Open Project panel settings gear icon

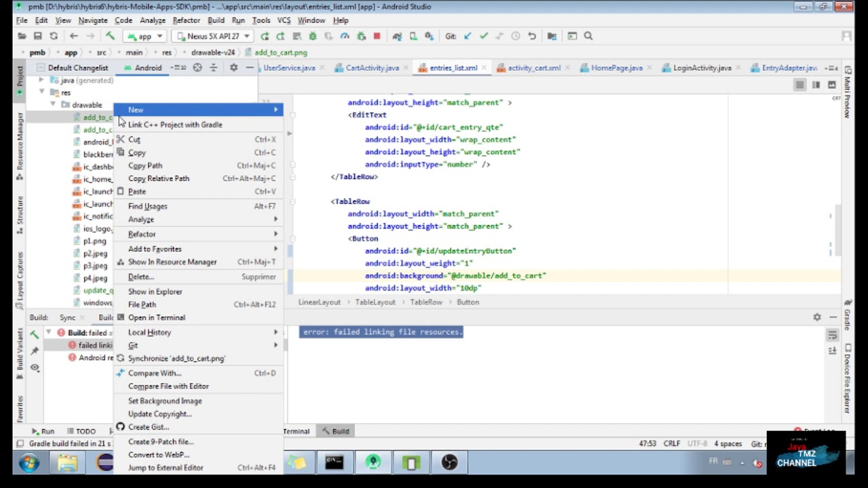coord(233,68)
